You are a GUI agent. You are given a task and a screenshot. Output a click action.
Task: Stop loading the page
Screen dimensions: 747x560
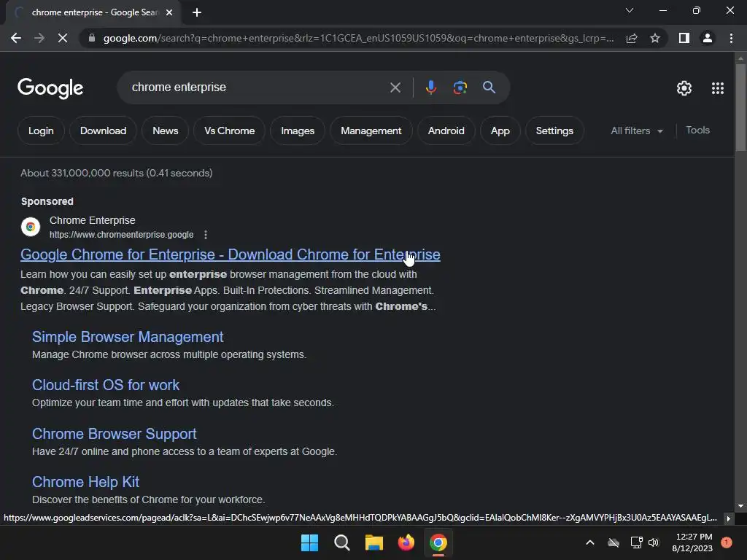[63, 38]
